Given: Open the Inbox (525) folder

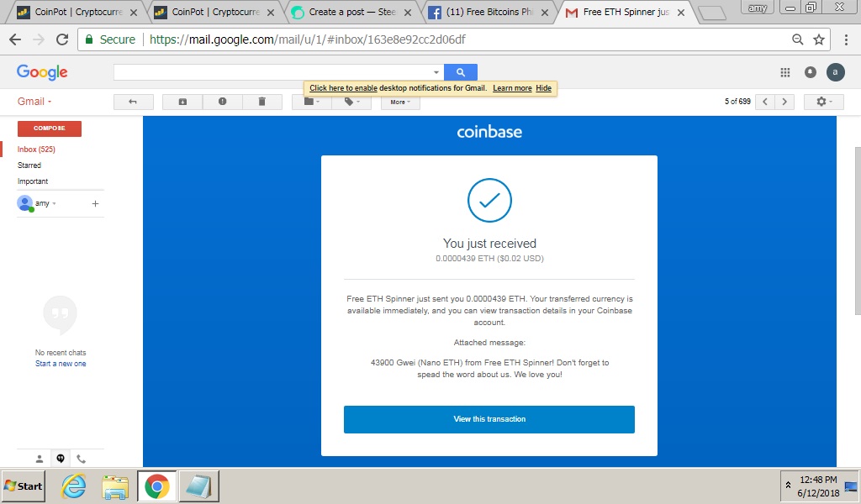Looking at the screenshot, I should pos(36,150).
